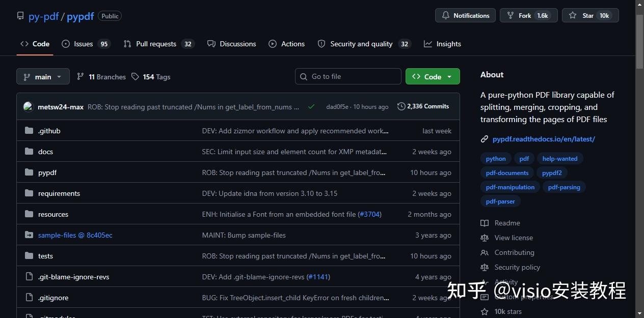This screenshot has height=318, width=644.
Task: Select the help-wanted topic tag
Action: pos(560,159)
